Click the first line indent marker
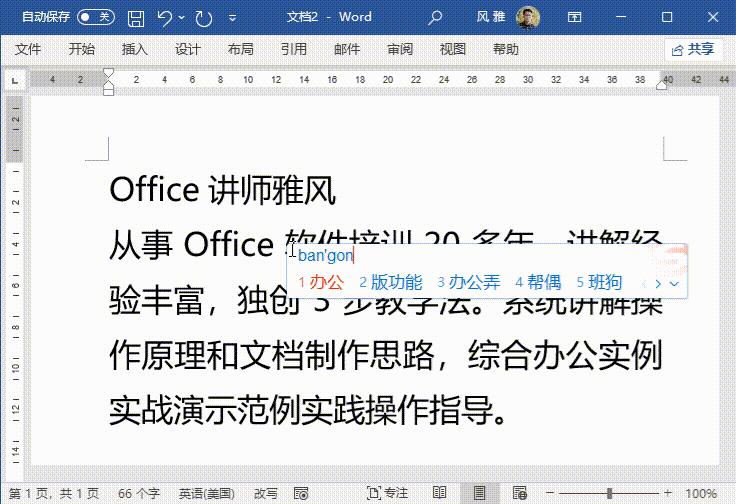736x504 pixels. (108, 73)
